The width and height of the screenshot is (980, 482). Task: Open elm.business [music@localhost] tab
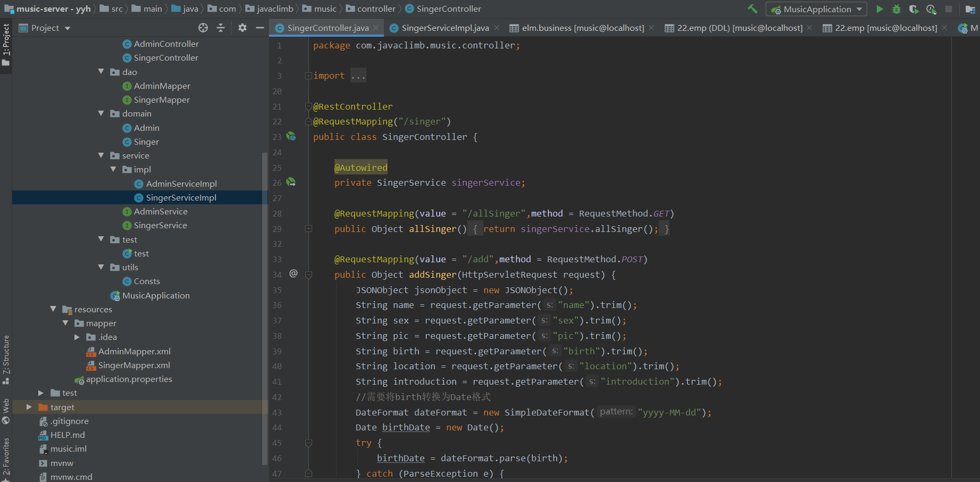click(582, 28)
